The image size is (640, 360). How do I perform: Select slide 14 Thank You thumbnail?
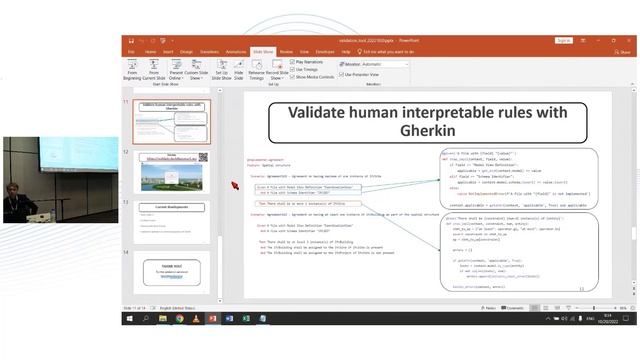pyautogui.click(x=172, y=273)
